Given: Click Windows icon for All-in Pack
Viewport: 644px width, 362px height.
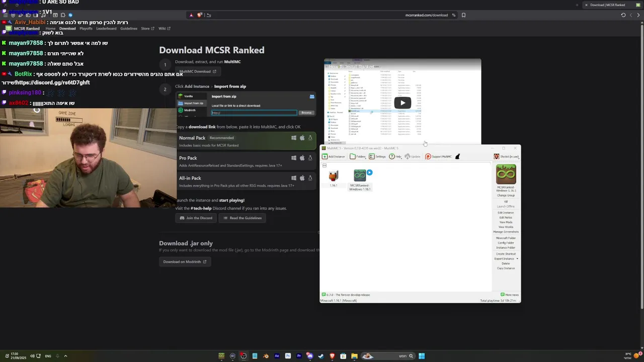Looking at the screenshot, I should pyautogui.click(x=294, y=178).
